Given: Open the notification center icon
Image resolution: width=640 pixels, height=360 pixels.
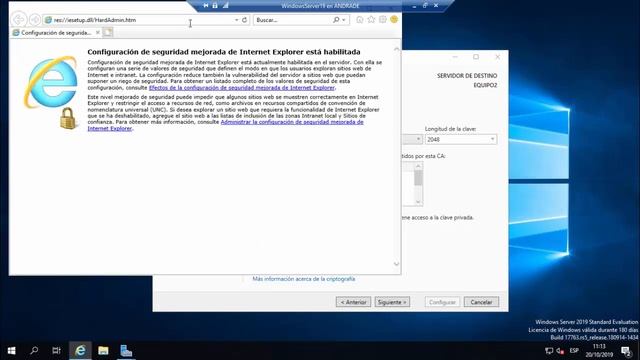Looking at the screenshot, I should (x=626, y=351).
